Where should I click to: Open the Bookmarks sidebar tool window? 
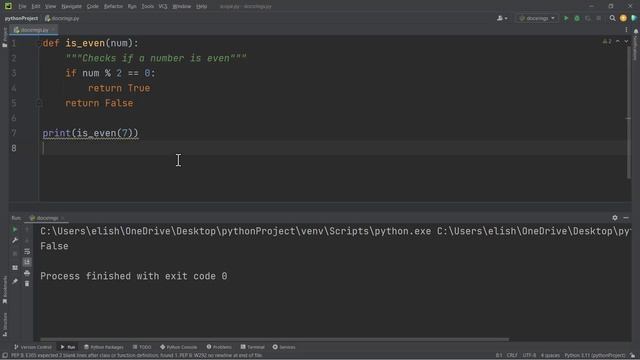click(x=4, y=290)
